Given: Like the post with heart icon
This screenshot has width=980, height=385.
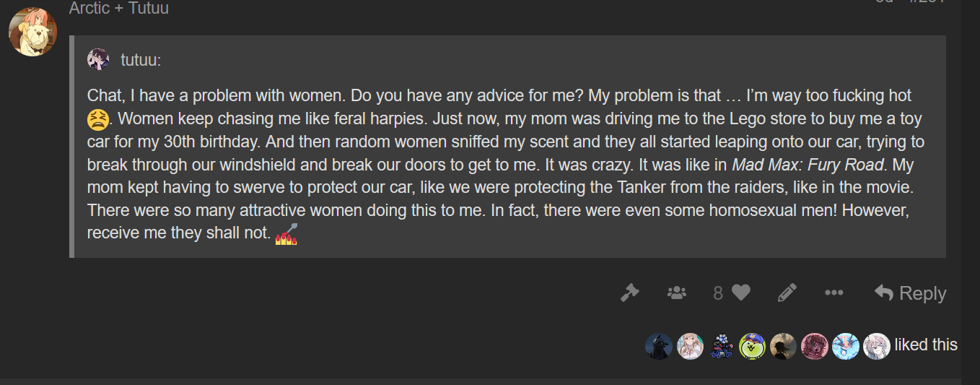Looking at the screenshot, I should pos(741,293).
